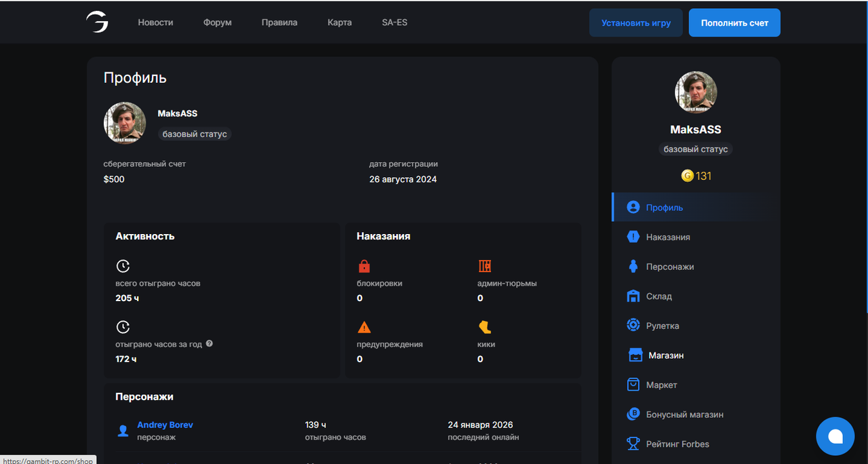Click the Склад warehouse icon in sidebar
This screenshot has height=464, width=868.
click(x=633, y=296)
